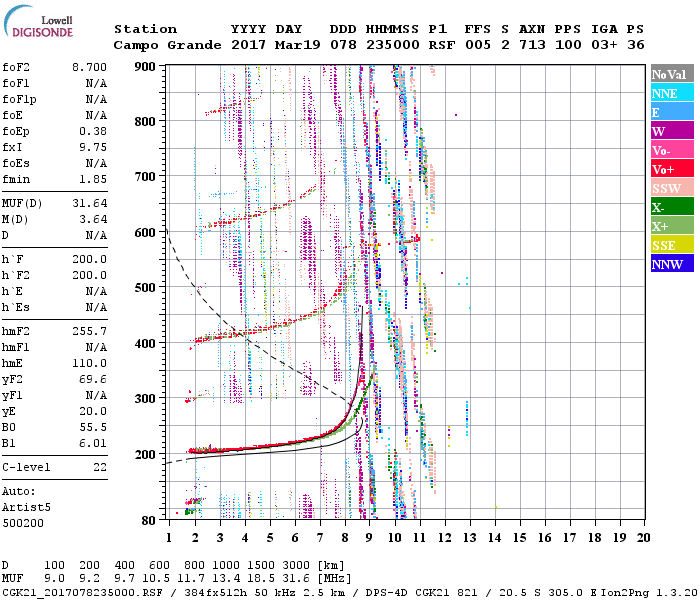The width and height of the screenshot is (700, 600).
Task: Click the foEp value 0.38
Action: pos(93,131)
